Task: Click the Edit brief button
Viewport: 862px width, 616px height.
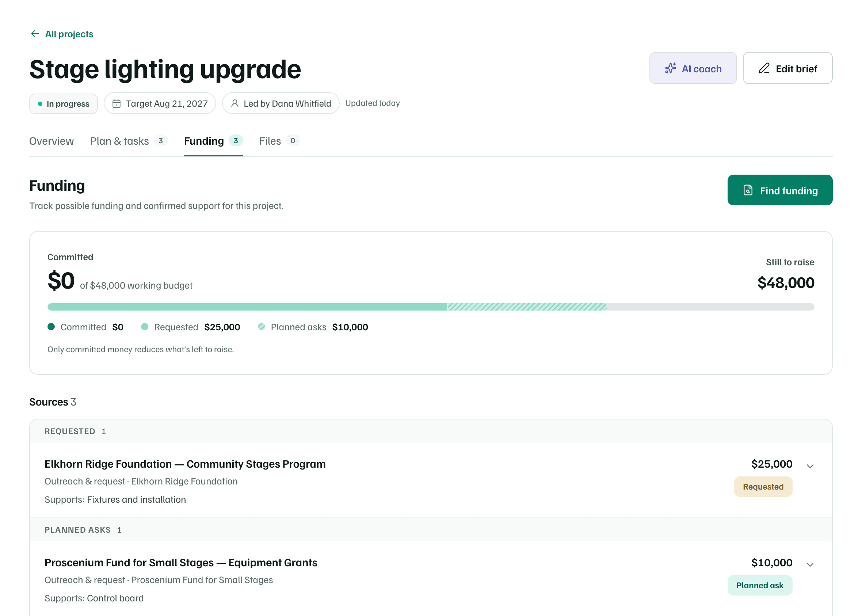Action: pyautogui.click(x=787, y=68)
